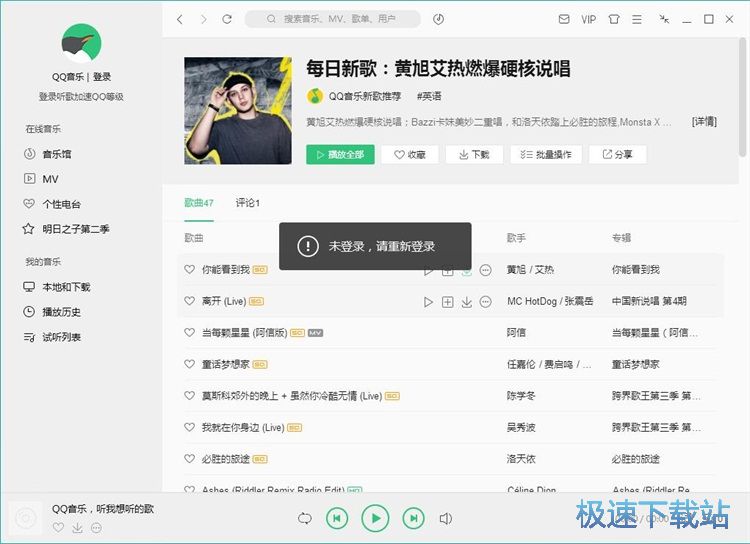The width and height of the screenshot is (750, 544).
Task: Open more options for 离开 (Live)
Action: 485,302
